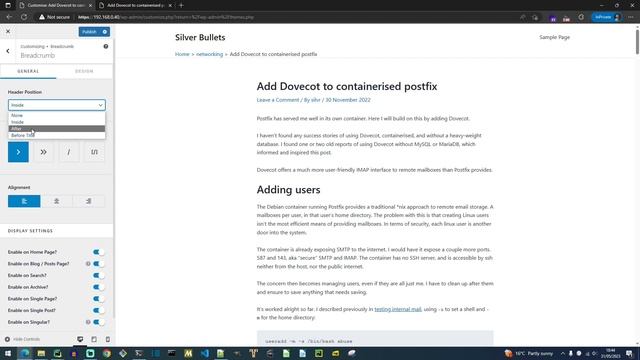The height and width of the screenshot is (360, 640).
Task: Reload the page with browser refresh
Action: click(x=24, y=17)
